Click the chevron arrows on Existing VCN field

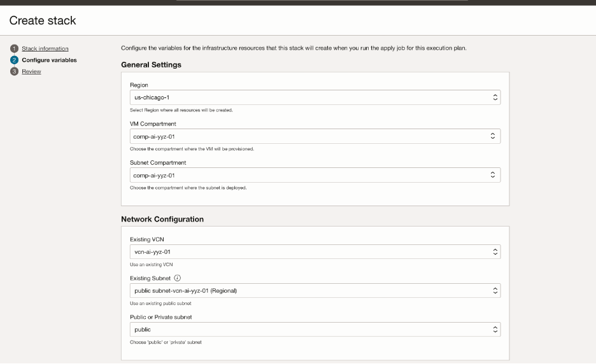tap(495, 252)
